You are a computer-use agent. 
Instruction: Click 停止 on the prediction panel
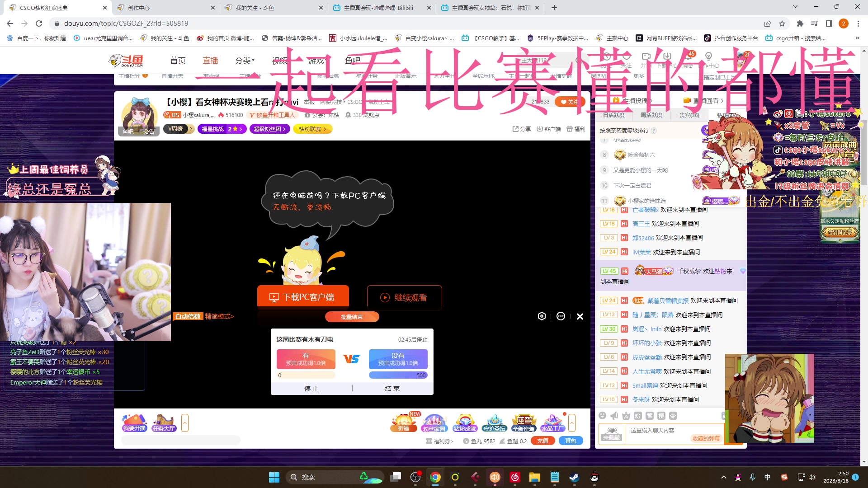tap(311, 389)
